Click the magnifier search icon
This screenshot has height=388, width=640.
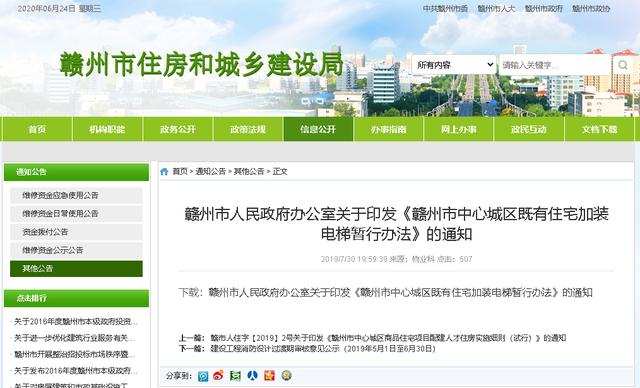click(x=622, y=65)
